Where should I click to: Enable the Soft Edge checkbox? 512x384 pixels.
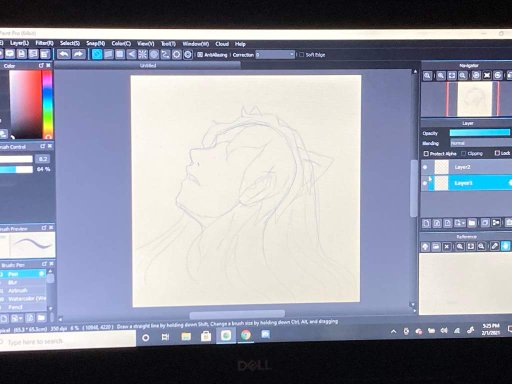[x=302, y=55]
